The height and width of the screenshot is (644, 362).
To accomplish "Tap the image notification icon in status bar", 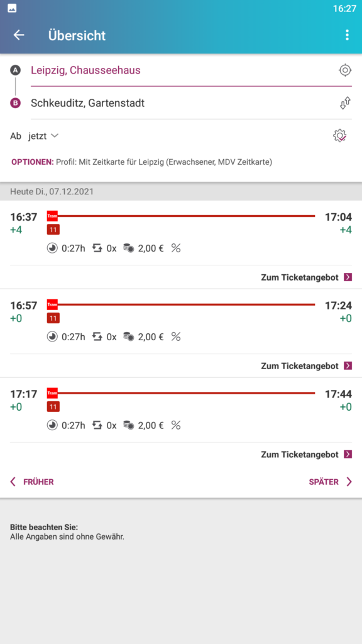I will coord(13,8).
